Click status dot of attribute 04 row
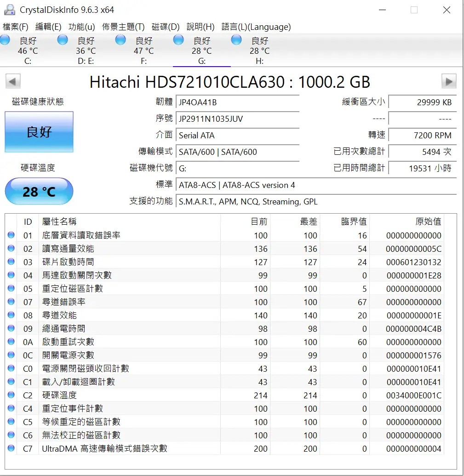The width and height of the screenshot is (464, 476). point(11,275)
